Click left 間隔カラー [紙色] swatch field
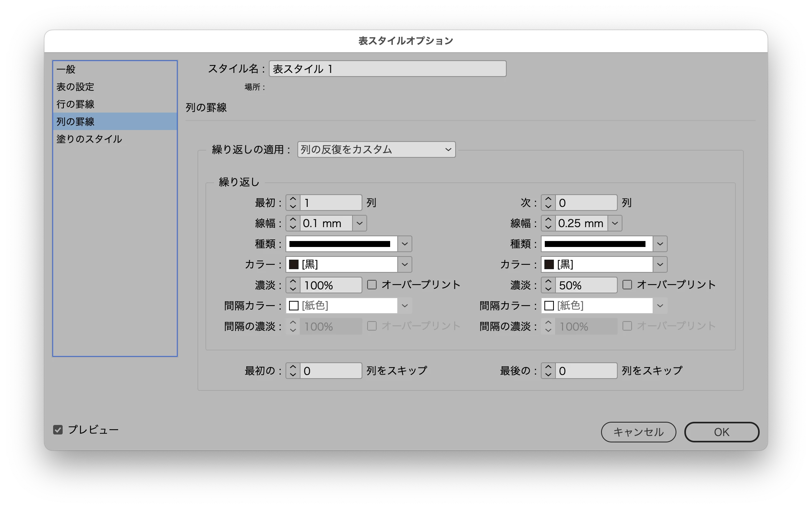Screen dimensions: 812x509 (342, 306)
